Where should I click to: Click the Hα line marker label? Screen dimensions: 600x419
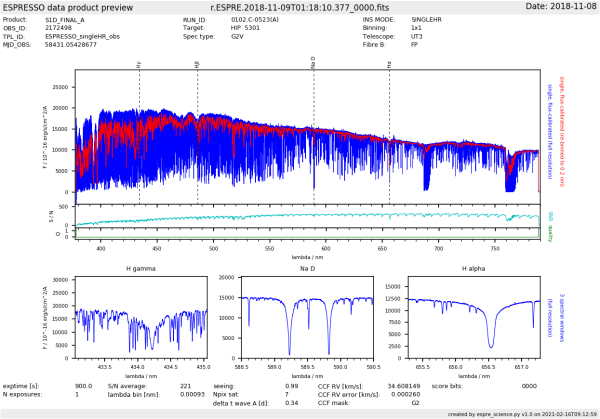(389, 63)
